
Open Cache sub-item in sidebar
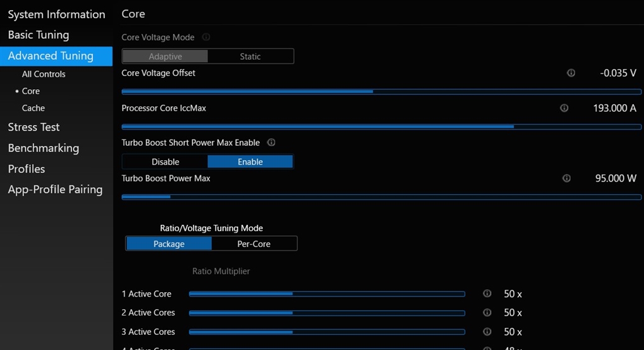(x=33, y=108)
